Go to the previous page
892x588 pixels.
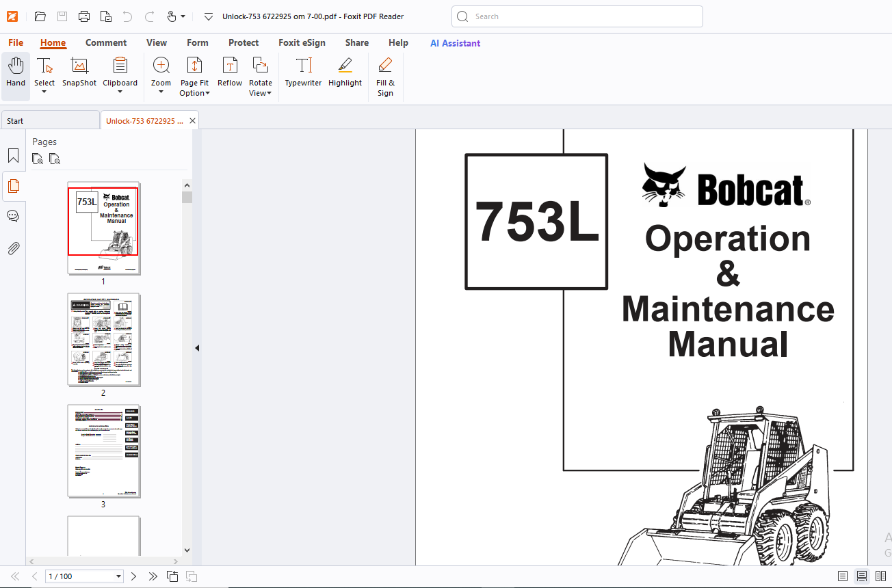[x=34, y=576]
